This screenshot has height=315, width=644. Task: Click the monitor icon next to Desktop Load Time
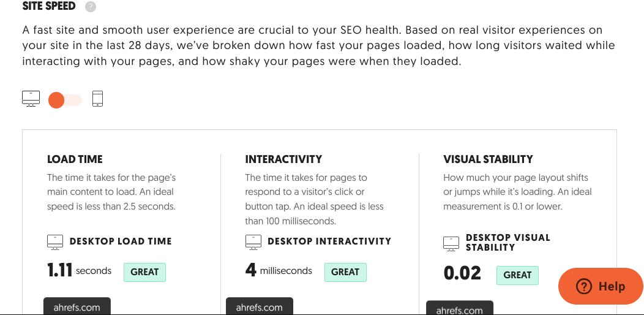click(55, 242)
